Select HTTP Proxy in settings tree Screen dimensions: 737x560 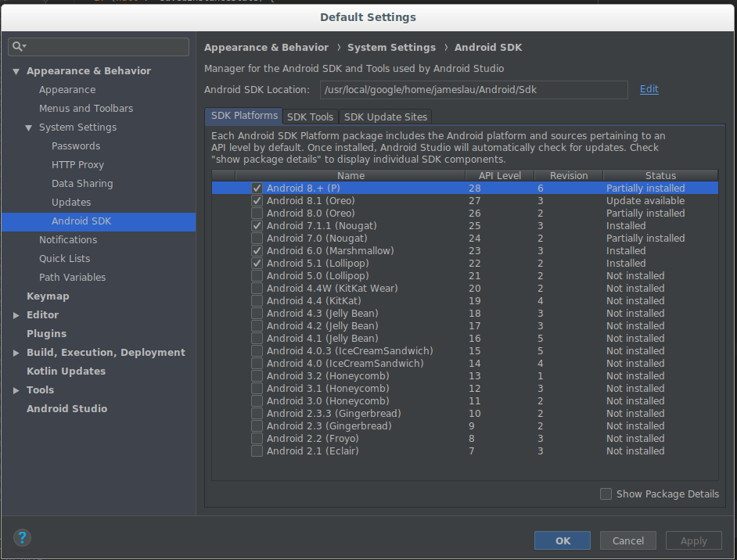click(x=77, y=165)
